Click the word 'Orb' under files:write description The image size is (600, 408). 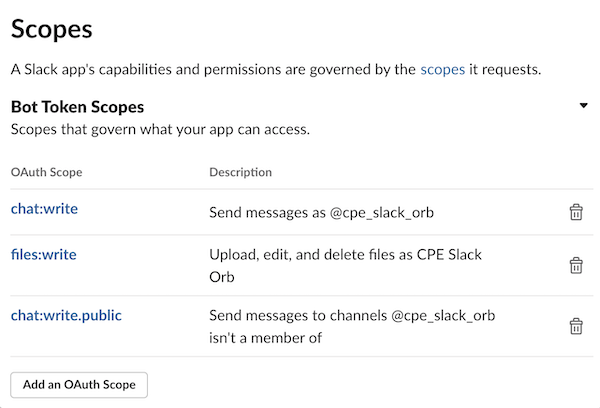click(x=222, y=276)
